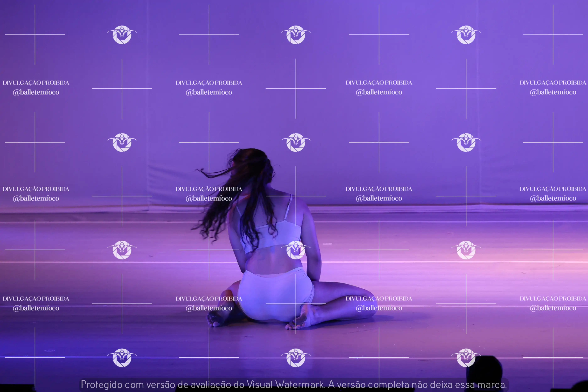Click DIVULGAÇÃO PROIBIDA text beside the dancer's flying hair
The image size is (588, 392).
(209, 189)
